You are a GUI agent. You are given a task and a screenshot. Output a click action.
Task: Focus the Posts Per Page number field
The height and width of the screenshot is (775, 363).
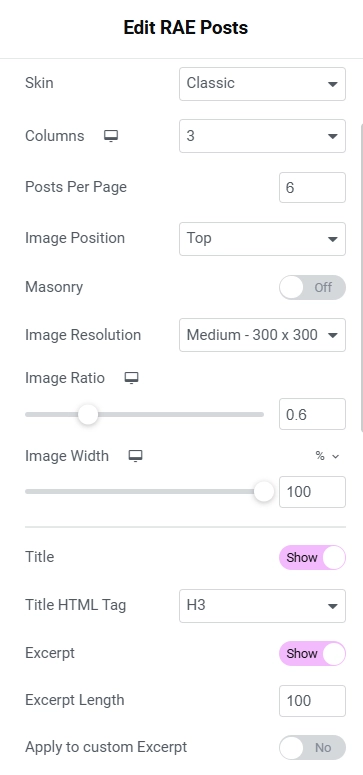[x=312, y=188]
